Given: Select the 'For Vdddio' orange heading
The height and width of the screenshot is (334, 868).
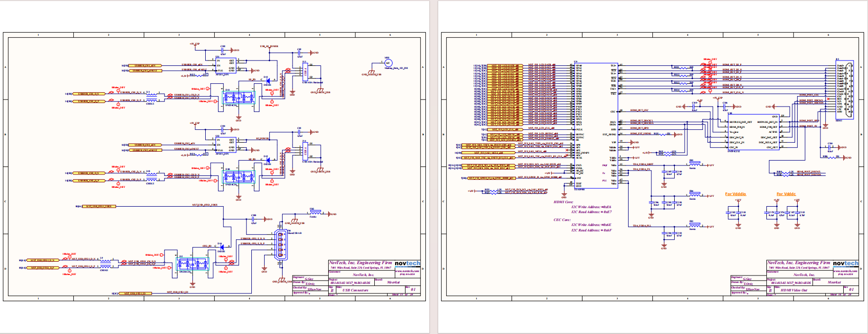Looking at the screenshot, I should [x=736, y=194].
